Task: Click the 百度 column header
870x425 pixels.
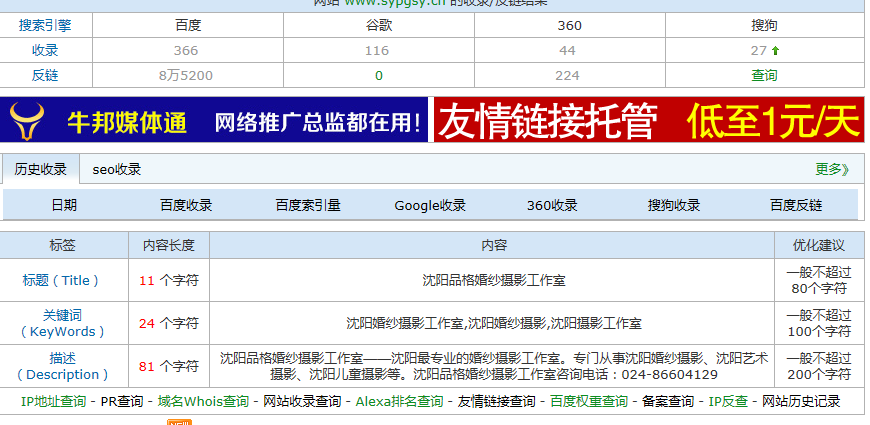Action: point(188,26)
